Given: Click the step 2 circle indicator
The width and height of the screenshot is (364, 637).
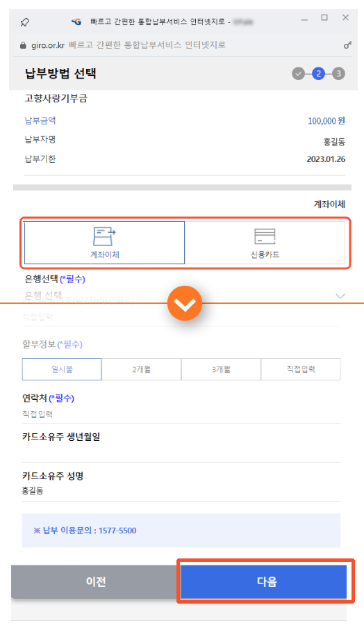Looking at the screenshot, I should pyautogui.click(x=319, y=74).
